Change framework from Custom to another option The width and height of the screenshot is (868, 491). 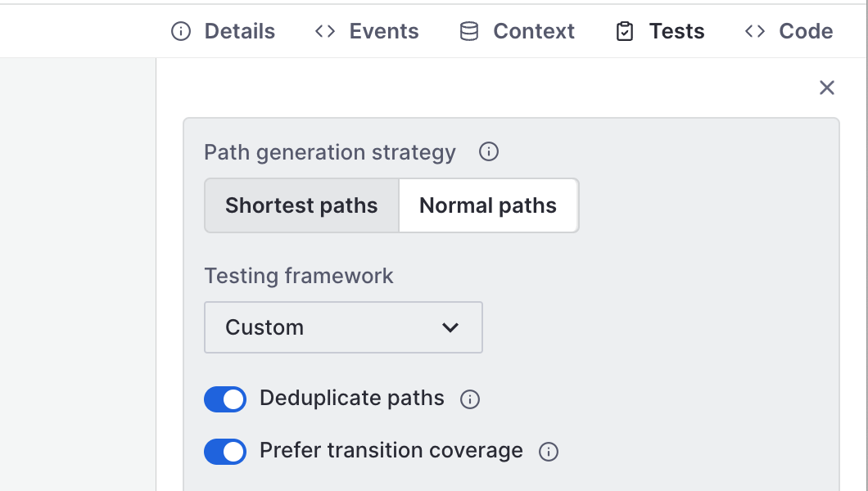343,327
